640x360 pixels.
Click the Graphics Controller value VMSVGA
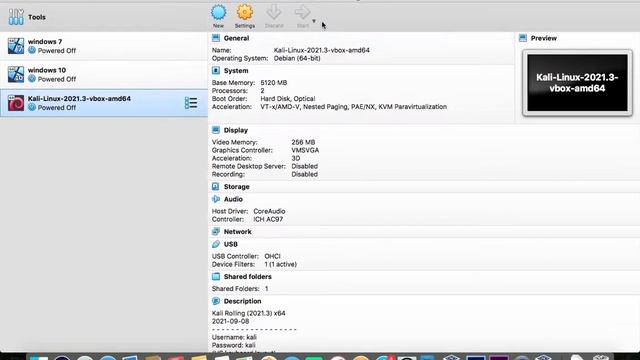click(x=305, y=150)
